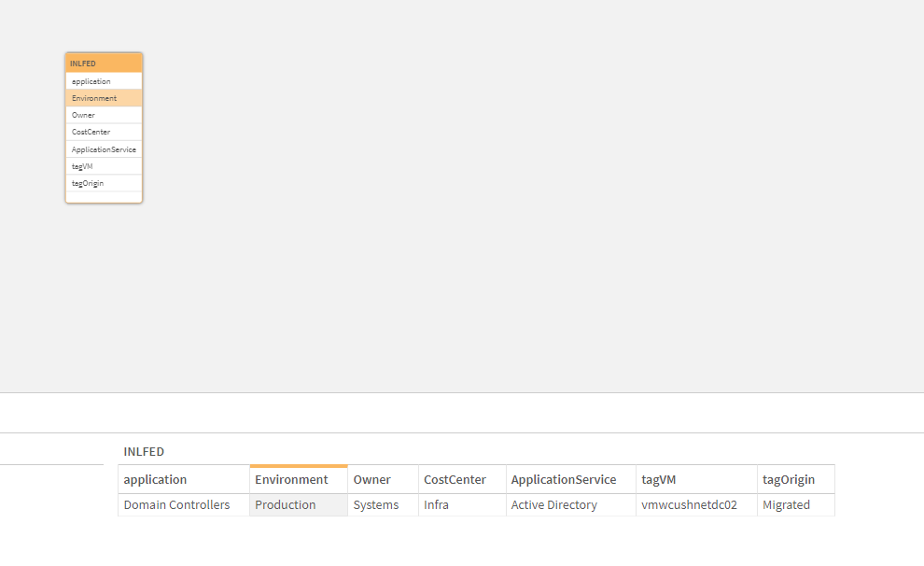Click the Owner field in the table card

(x=103, y=114)
